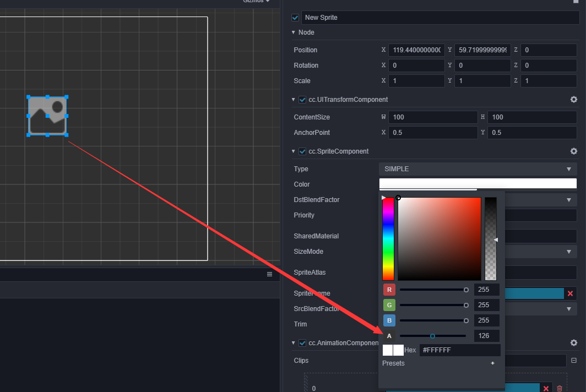The image size is (586, 392).
Task: Edit Position X field
Action: pyautogui.click(x=416, y=50)
